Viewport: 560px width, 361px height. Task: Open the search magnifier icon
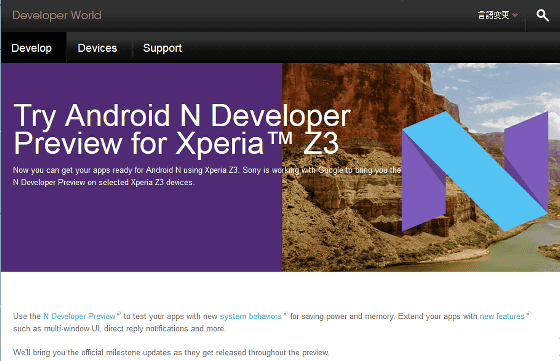point(542,15)
